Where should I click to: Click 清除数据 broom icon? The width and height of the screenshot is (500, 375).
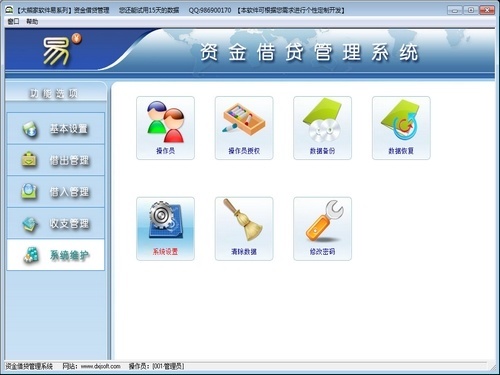244,229
